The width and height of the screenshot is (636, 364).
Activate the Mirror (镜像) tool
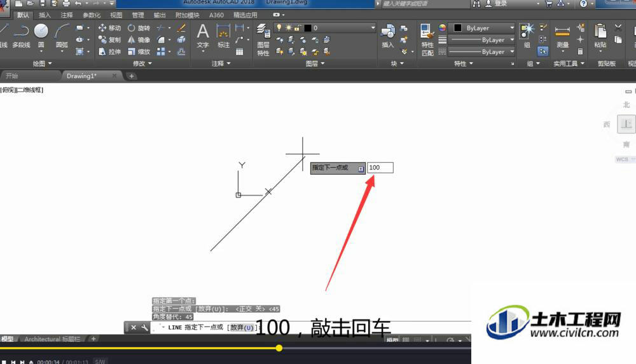[139, 40]
